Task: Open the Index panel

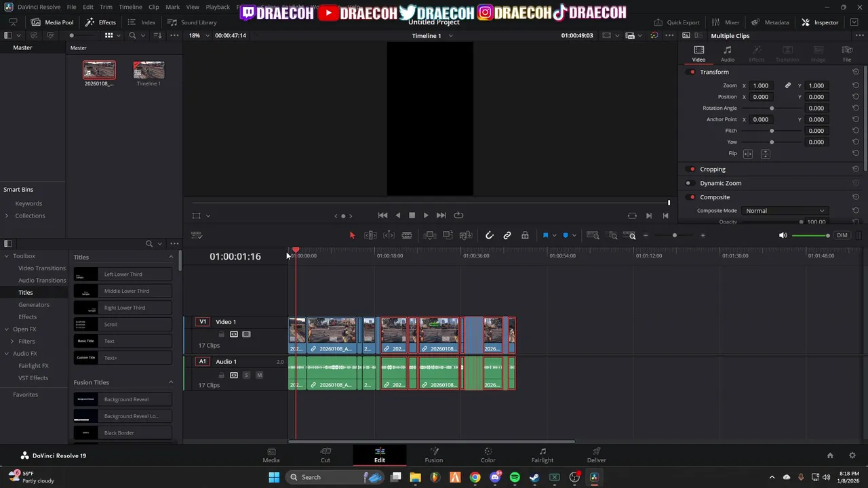Action: [x=142, y=22]
